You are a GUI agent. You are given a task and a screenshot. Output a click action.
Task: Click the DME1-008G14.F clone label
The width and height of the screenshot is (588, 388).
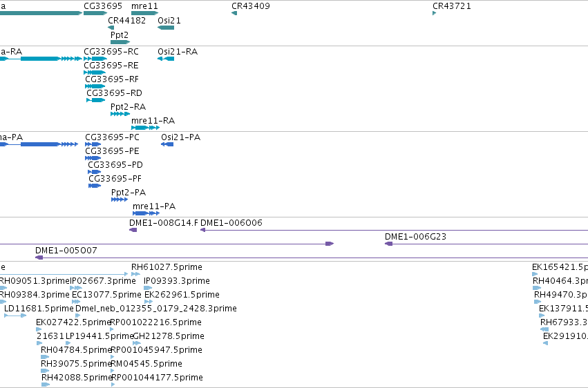164,223
